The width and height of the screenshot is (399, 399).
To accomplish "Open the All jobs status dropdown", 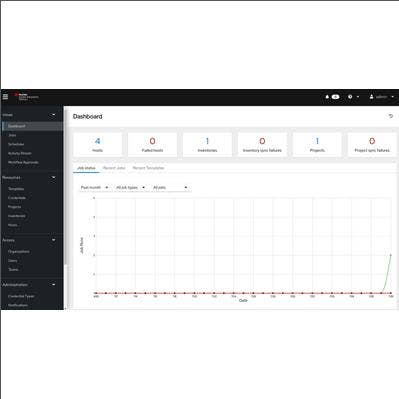I will pyautogui.click(x=170, y=188).
